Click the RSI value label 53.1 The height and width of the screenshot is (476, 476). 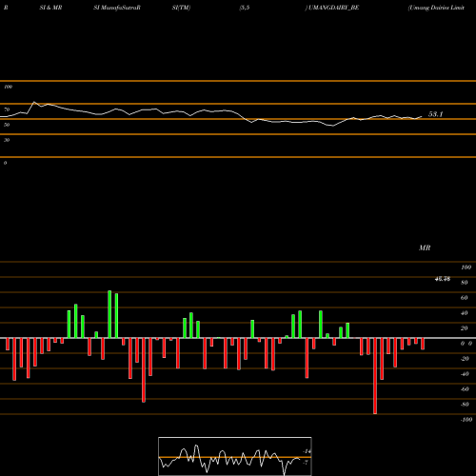[435, 114]
